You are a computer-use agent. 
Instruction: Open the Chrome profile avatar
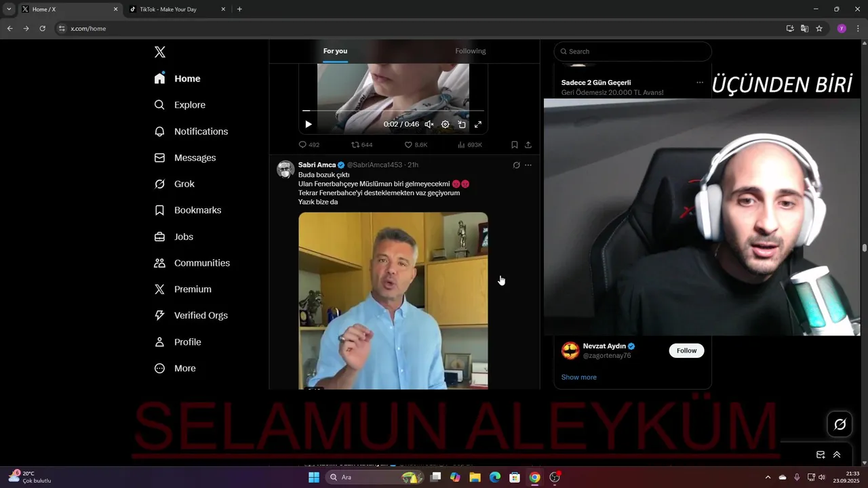842,28
